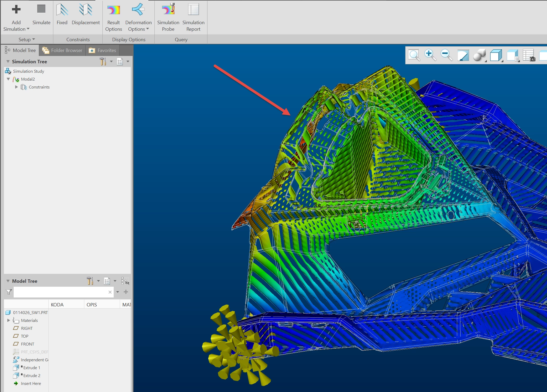Expand the Setup group menu
Viewport: 547px width, 392px height.
27,39
